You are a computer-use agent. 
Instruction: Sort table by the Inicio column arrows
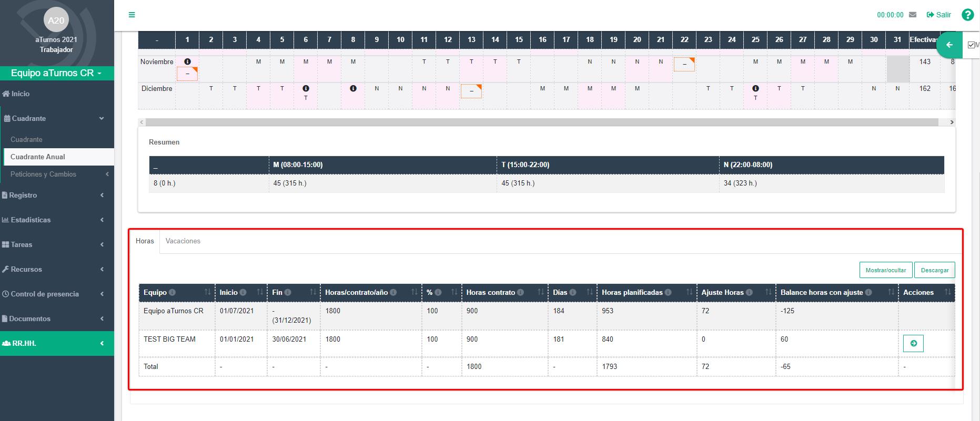point(260,292)
